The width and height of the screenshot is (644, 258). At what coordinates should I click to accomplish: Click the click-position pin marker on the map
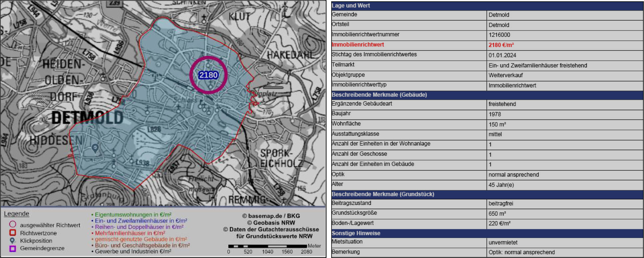95,148
